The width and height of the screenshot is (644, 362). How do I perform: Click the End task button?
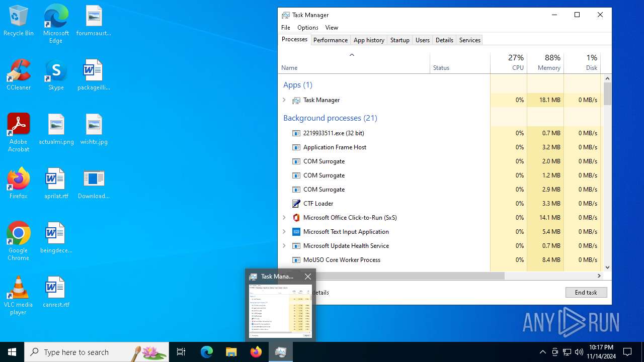(586, 292)
